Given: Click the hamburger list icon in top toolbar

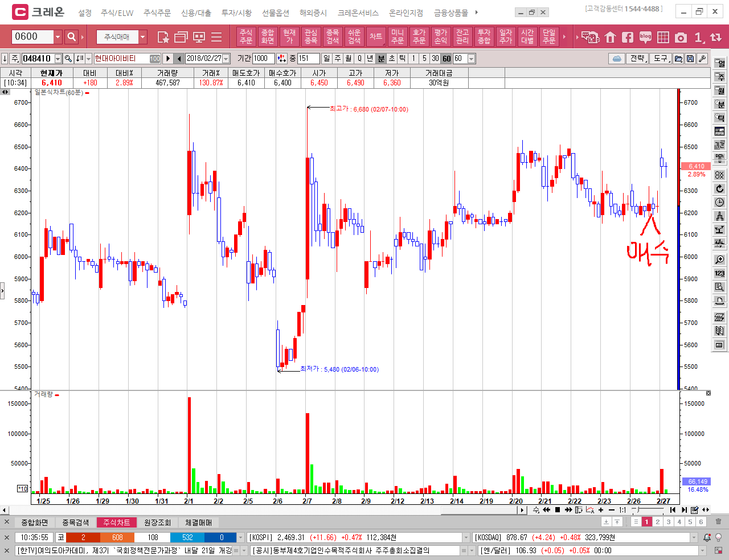Looking at the screenshot, I should click(216, 37).
